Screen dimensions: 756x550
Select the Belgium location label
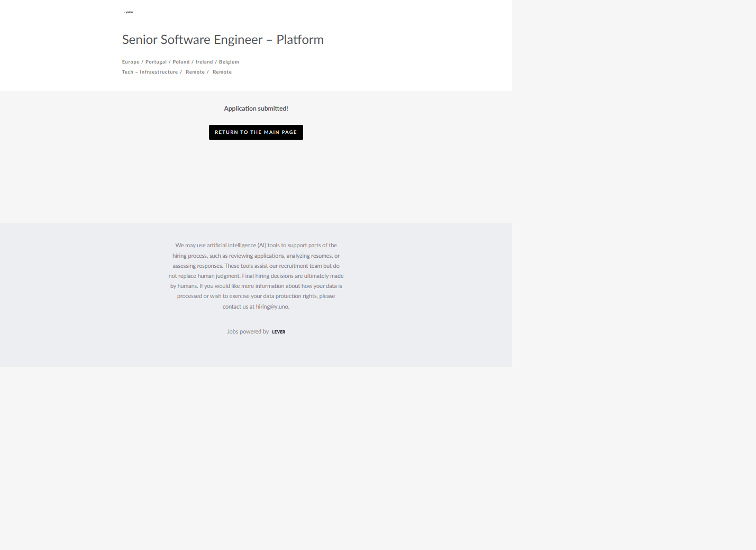[229, 62]
